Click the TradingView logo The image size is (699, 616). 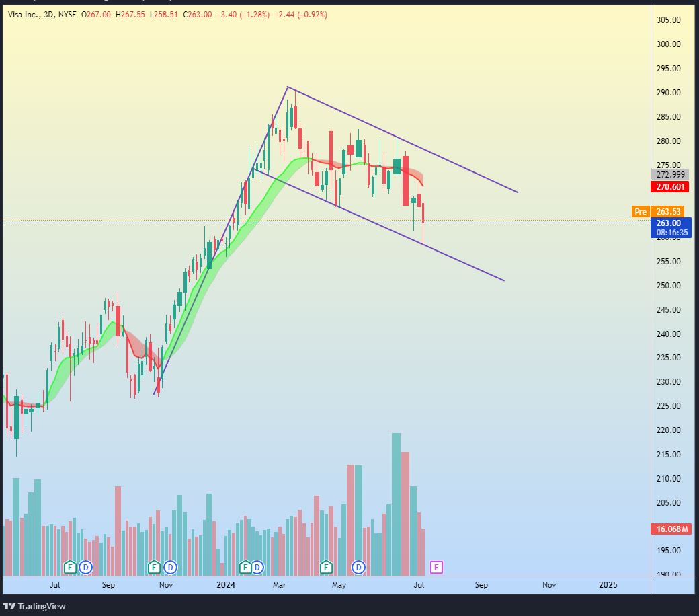[34, 606]
